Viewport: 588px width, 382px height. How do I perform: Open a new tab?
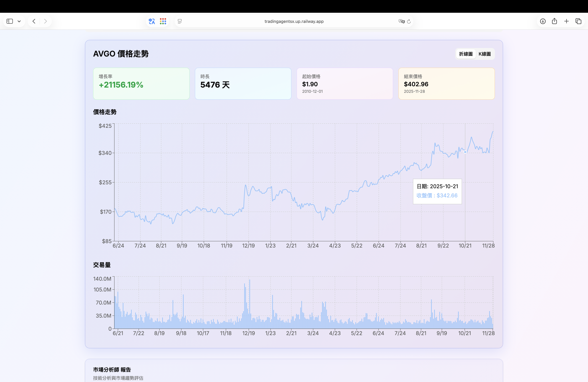point(566,21)
